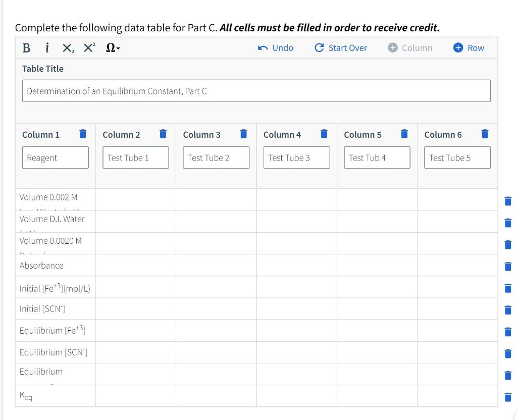Delete the Equilibrium [SCN-] row
The width and height of the screenshot is (517, 420).
pyautogui.click(x=508, y=353)
